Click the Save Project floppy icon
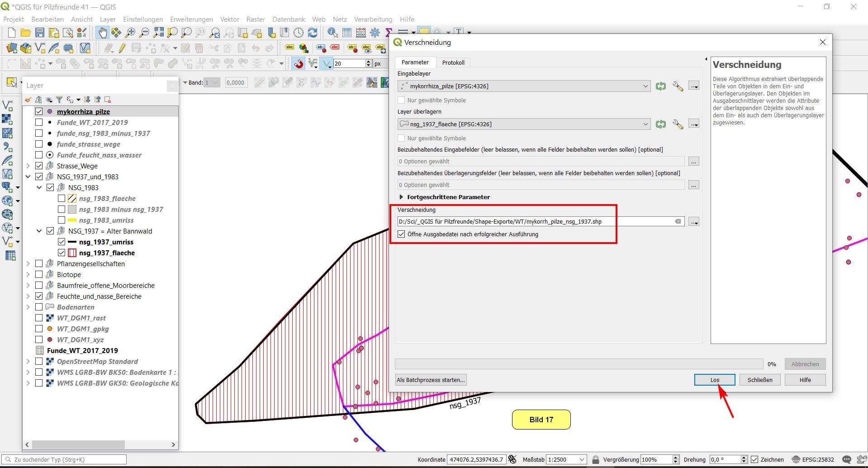Viewport: 868px width, 468px height. (x=40, y=33)
